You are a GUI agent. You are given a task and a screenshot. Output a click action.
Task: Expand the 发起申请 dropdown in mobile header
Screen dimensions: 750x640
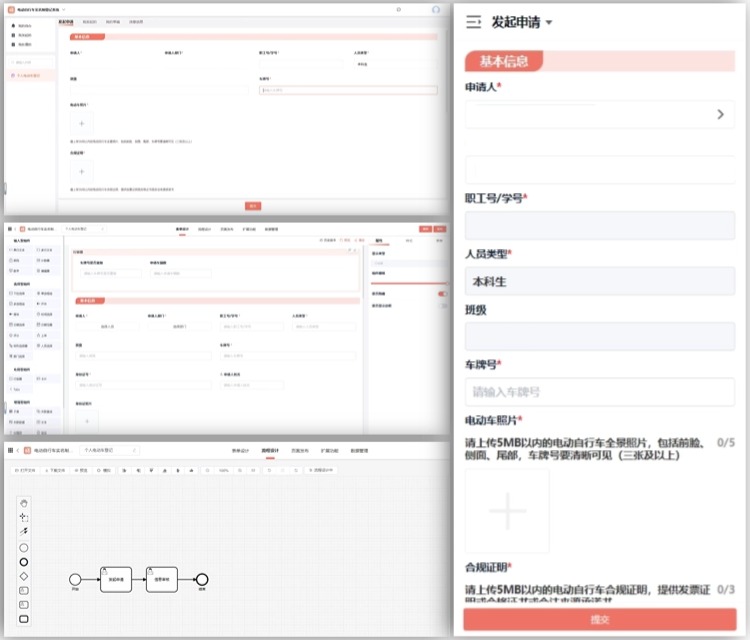point(548,23)
